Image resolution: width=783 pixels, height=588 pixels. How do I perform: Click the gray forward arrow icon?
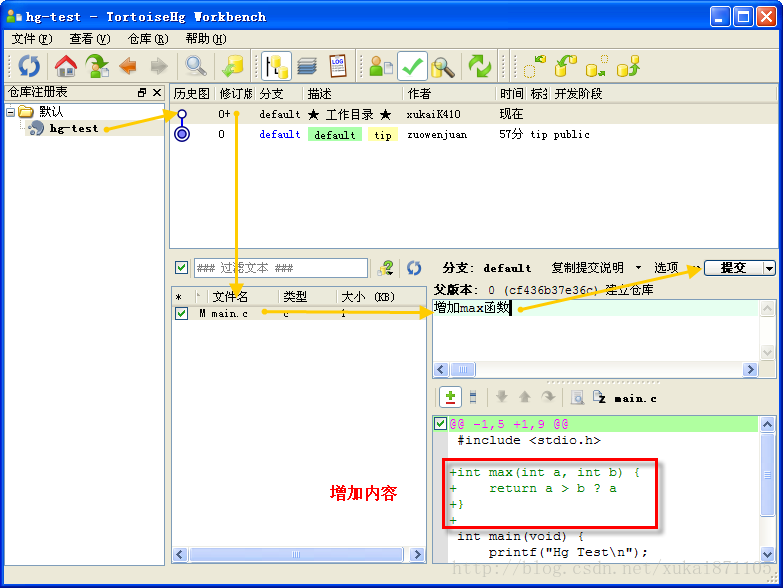[x=159, y=65]
